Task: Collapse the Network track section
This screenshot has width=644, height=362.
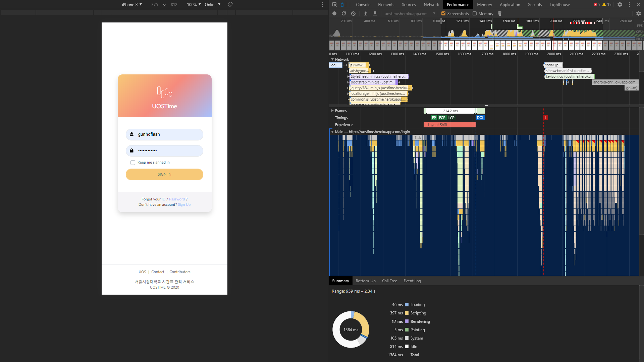Action: pos(332,59)
